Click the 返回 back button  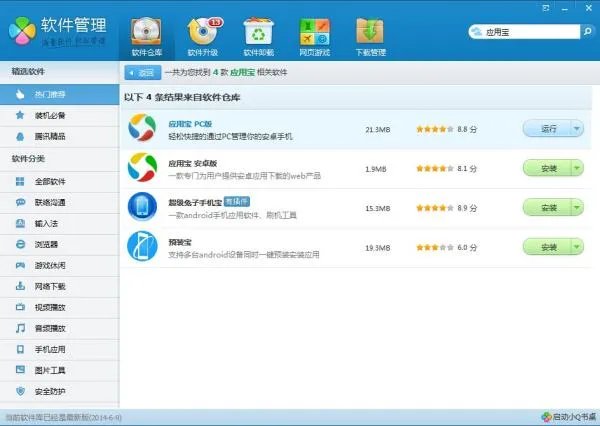coord(143,73)
